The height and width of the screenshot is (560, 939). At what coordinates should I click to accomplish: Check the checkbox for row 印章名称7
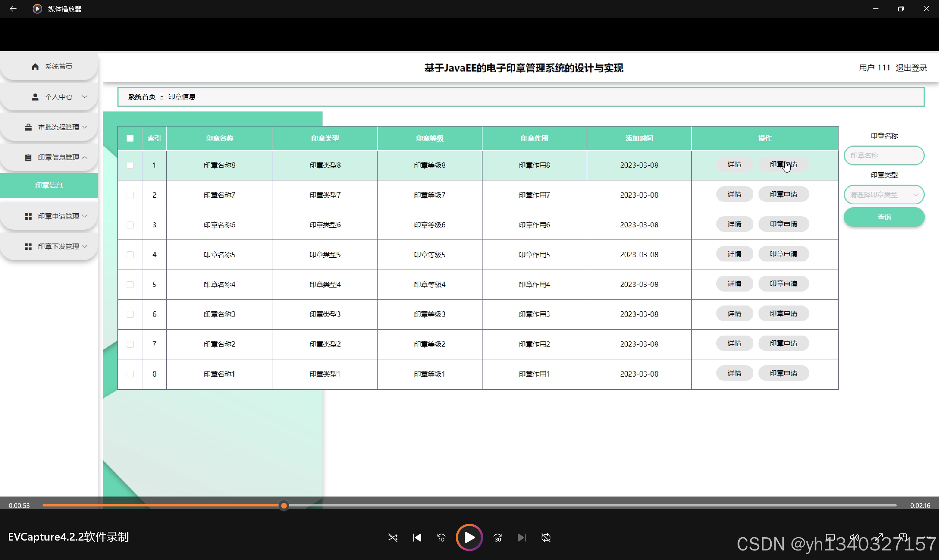(x=130, y=195)
